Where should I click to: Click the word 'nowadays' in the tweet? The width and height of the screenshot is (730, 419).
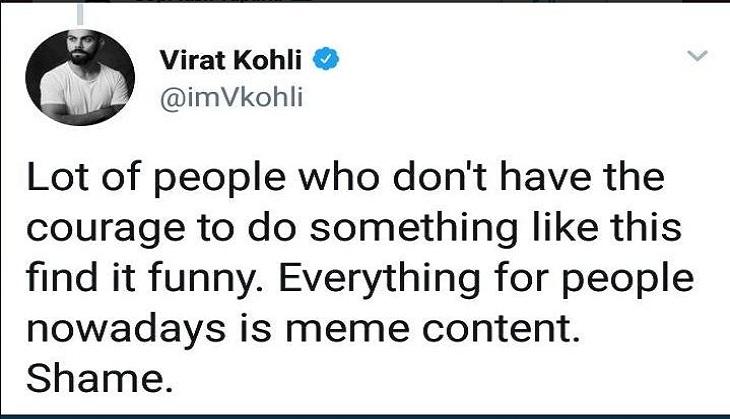point(126,329)
